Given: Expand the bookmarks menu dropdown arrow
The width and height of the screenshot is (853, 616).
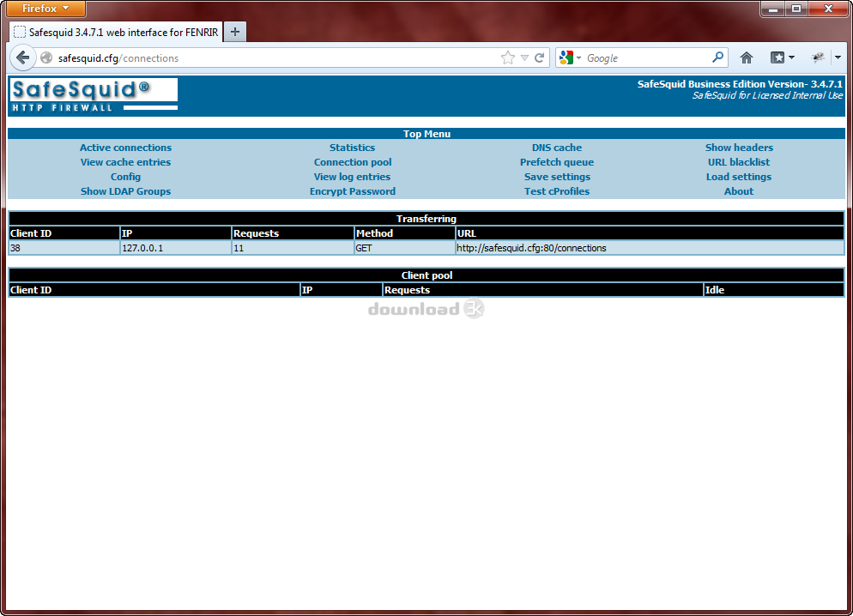Looking at the screenshot, I should click(791, 57).
